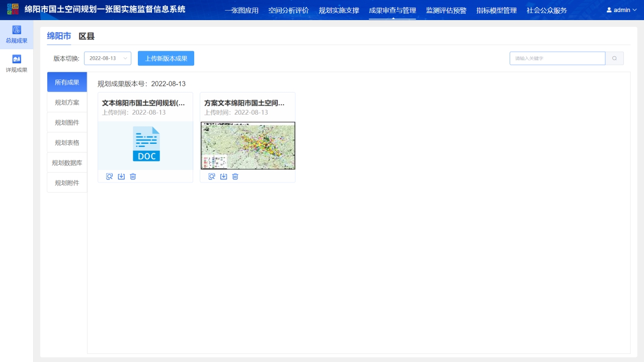Open 空间分析评价 menu
This screenshot has width=644, height=362.
click(x=289, y=11)
